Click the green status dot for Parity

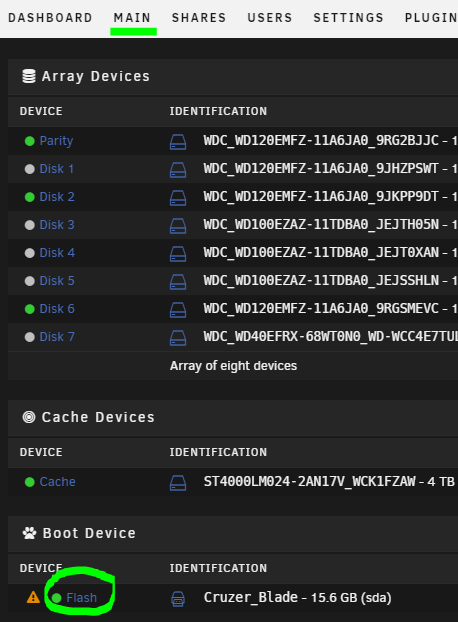point(30,141)
